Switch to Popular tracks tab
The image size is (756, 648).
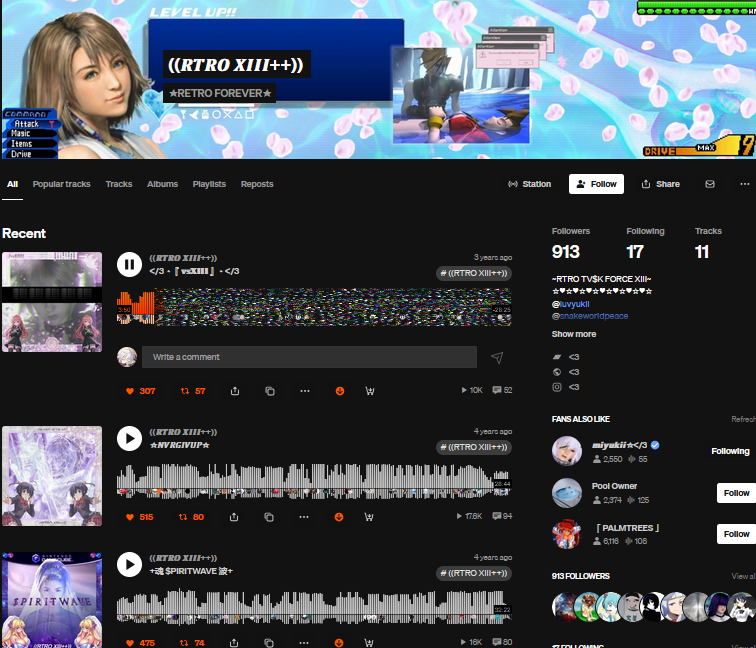62,184
